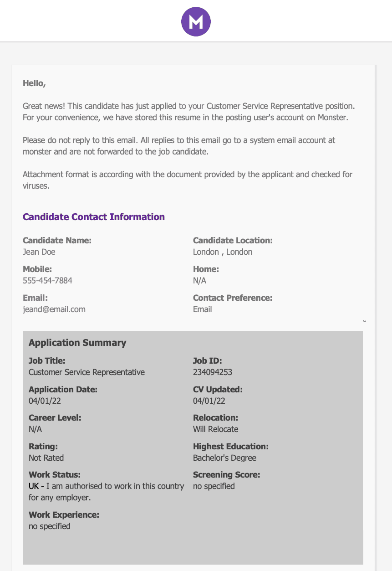The width and height of the screenshot is (392, 571).
Task: Click the London , London location text
Action: 223,252
